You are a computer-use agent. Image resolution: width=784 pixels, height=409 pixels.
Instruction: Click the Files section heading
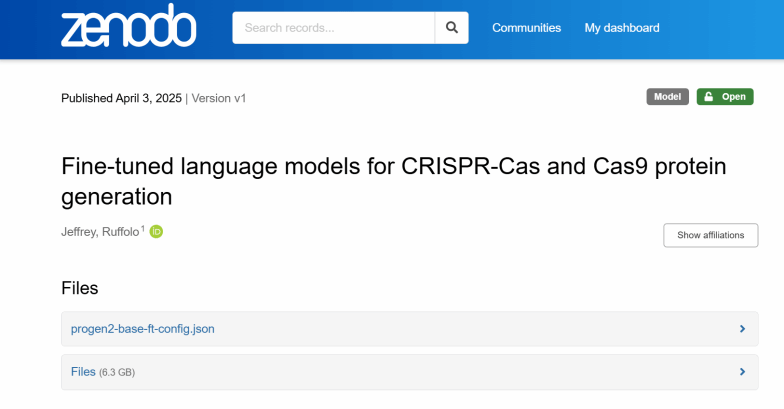pyautogui.click(x=80, y=288)
